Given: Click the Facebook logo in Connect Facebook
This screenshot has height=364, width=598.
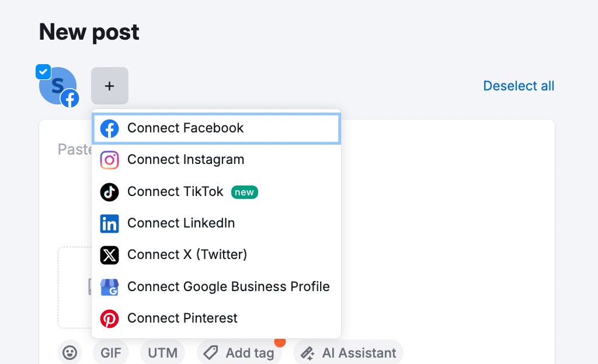Looking at the screenshot, I should [x=109, y=129].
